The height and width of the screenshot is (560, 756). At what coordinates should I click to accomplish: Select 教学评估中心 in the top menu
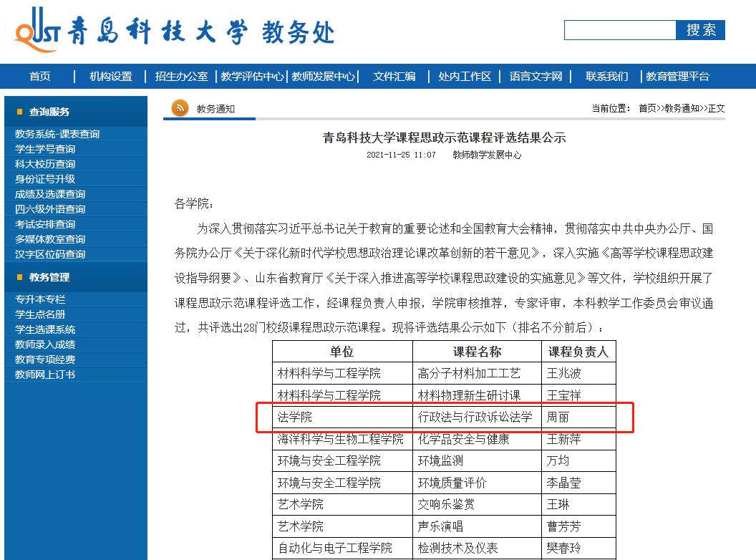[252, 77]
